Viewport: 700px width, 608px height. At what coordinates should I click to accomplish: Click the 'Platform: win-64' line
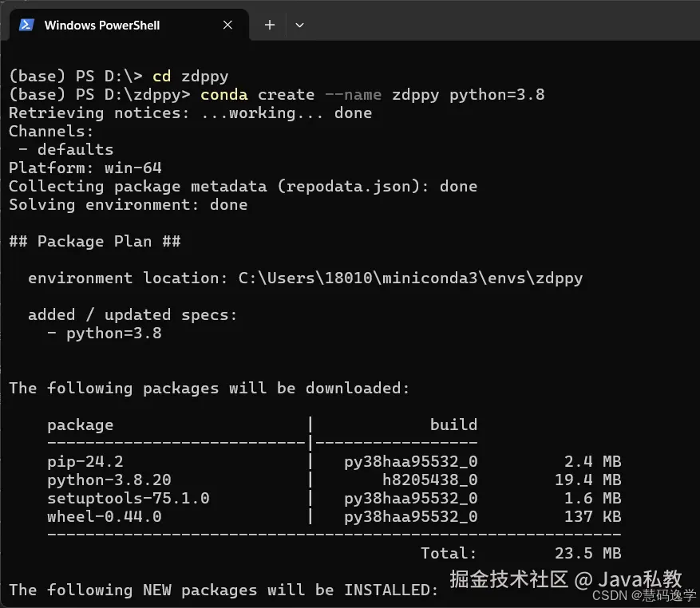tap(85, 168)
